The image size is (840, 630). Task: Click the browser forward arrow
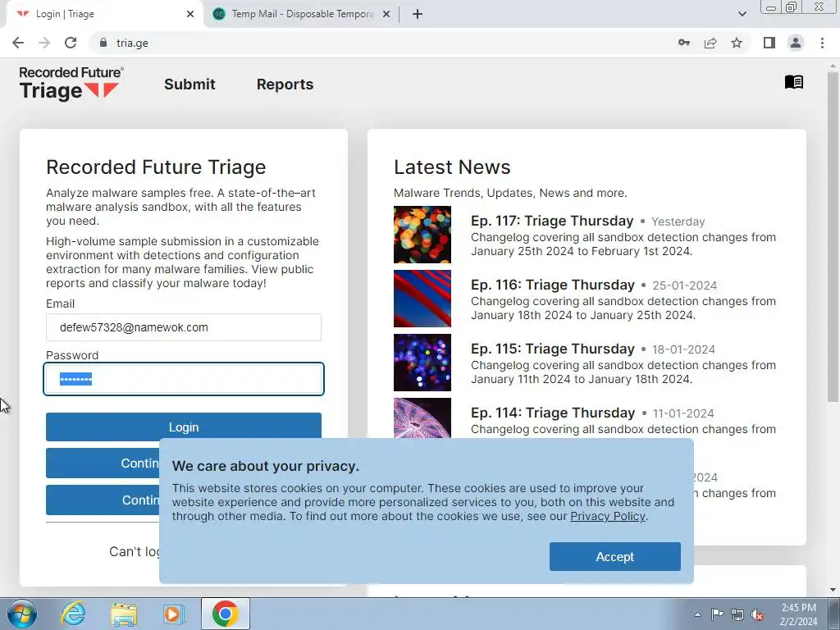click(x=44, y=43)
